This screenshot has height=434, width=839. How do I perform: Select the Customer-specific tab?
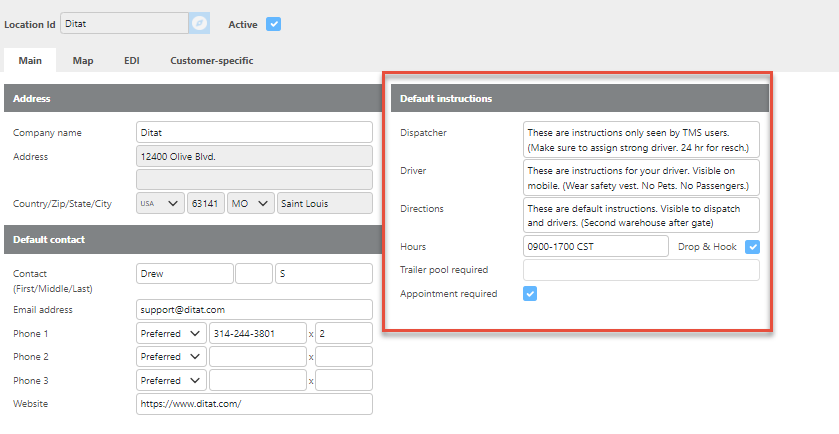211,61
